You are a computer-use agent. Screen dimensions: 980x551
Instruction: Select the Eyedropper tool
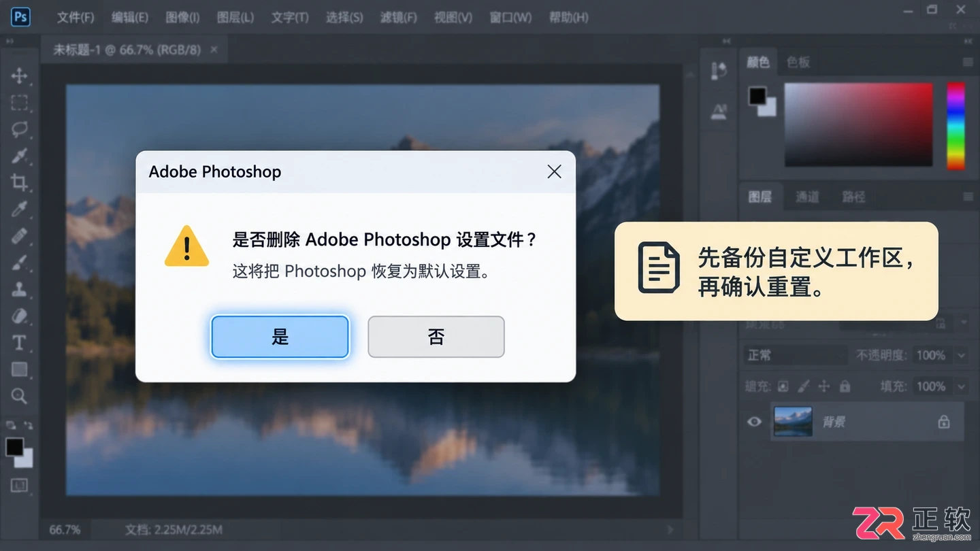(19, 209)
